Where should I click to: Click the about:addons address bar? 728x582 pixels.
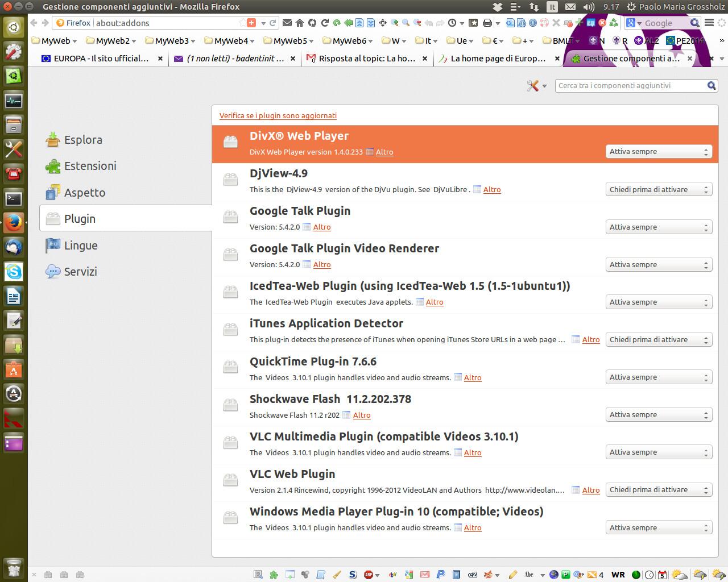coord(166,23)
